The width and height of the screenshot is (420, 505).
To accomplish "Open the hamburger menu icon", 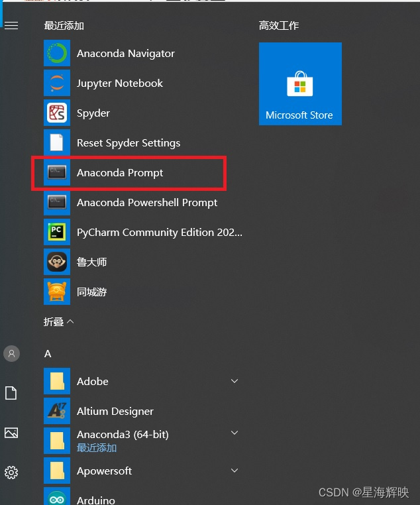I will pos(11,25).
